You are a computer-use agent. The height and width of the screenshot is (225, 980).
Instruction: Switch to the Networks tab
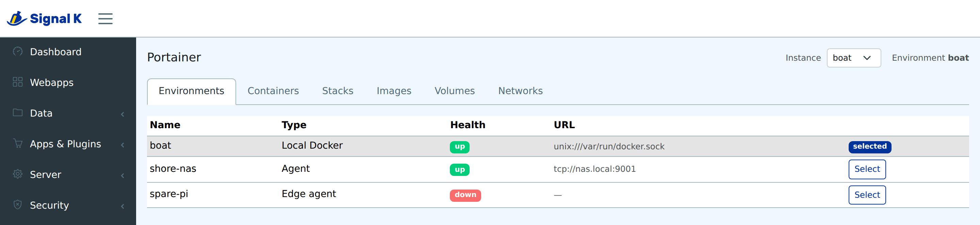520,91
